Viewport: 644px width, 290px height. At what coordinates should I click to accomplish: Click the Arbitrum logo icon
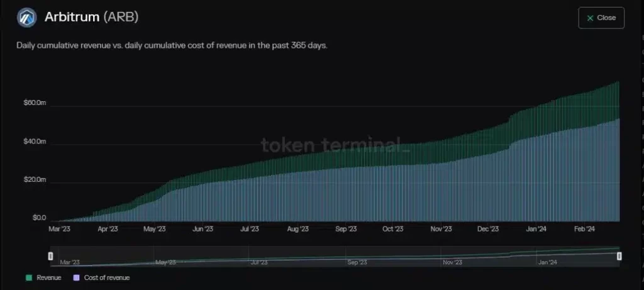[x=27, y=18]
